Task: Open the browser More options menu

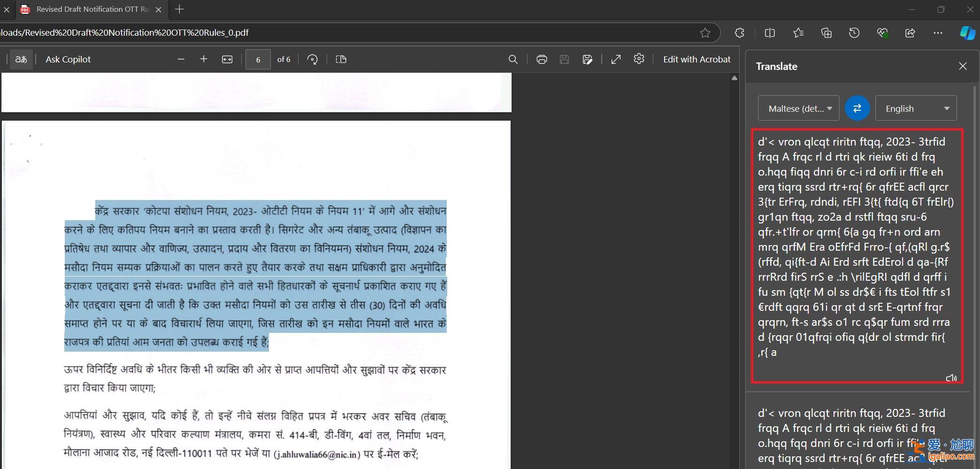Action: coord(938,32)
